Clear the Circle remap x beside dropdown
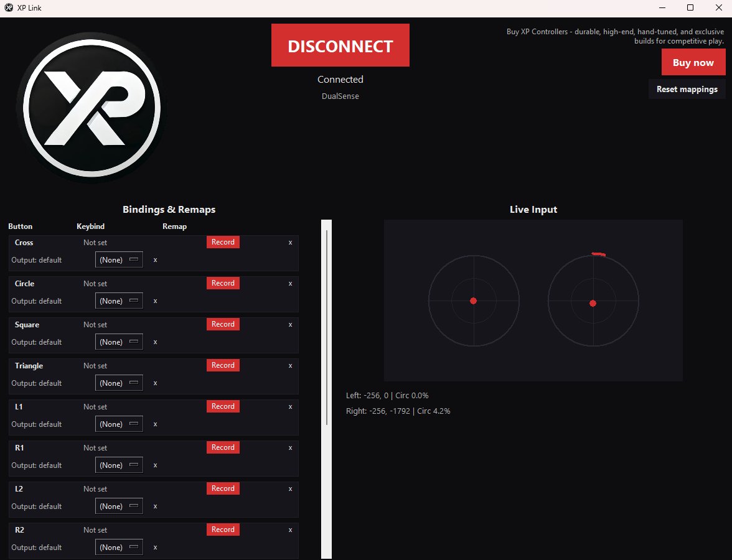 (x=156, y=301)
